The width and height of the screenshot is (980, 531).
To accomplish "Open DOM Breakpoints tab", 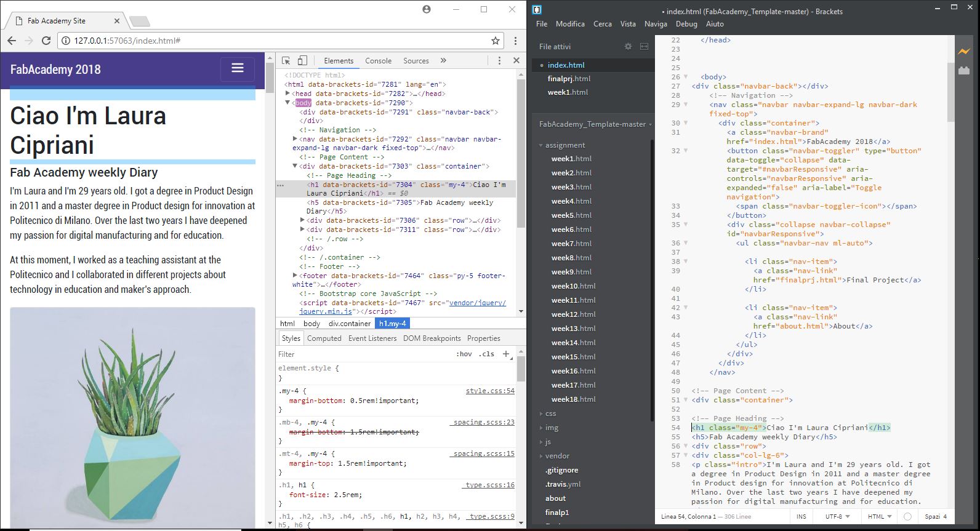I will tap(432, 338).
